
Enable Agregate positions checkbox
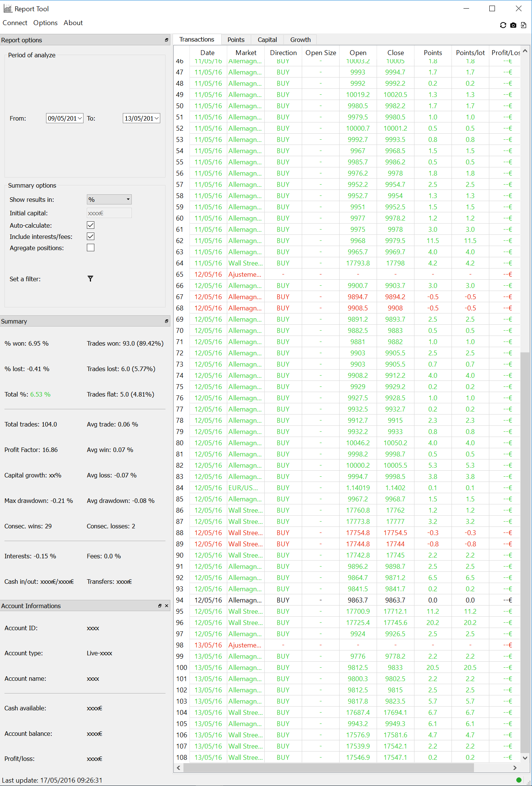(x=91, y=248)
